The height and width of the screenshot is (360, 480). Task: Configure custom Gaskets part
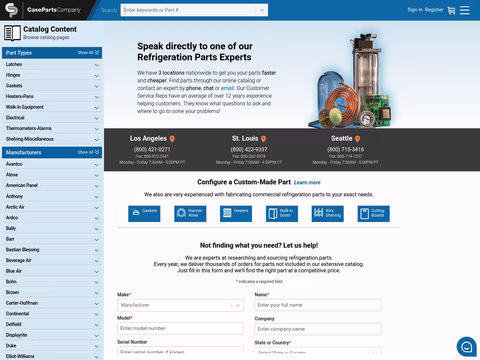(x=144, y=213)
